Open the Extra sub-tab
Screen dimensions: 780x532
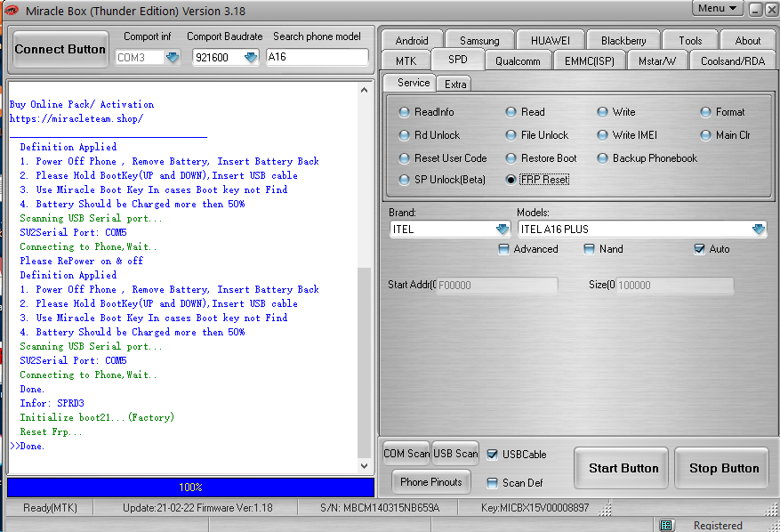pyautogui.click(x=455, y=85)
